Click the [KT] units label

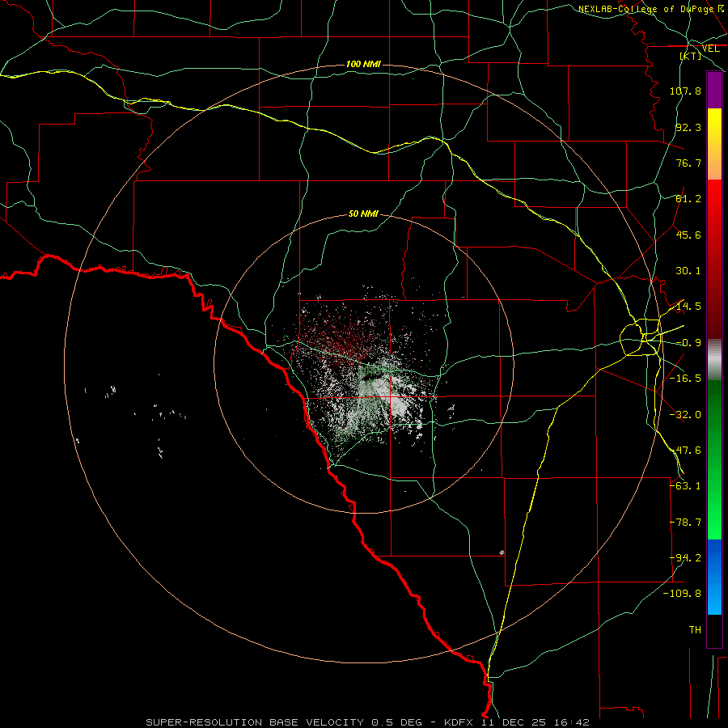691,56
